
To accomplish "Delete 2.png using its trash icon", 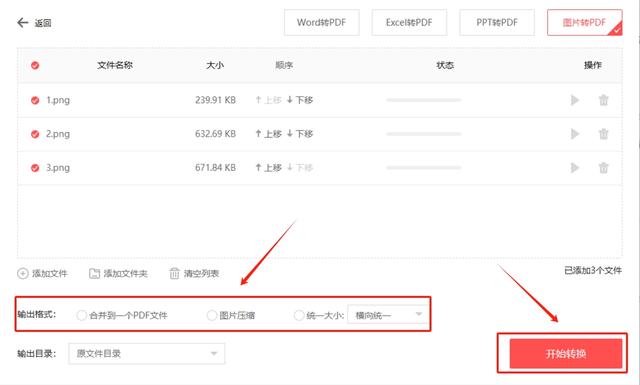I will click(x=603, y=134).
